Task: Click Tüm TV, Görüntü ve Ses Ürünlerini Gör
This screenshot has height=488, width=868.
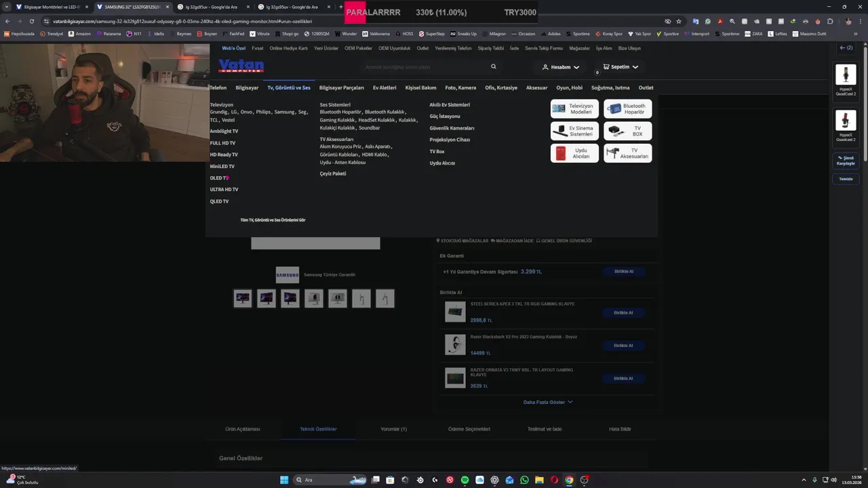Action: 273,220
